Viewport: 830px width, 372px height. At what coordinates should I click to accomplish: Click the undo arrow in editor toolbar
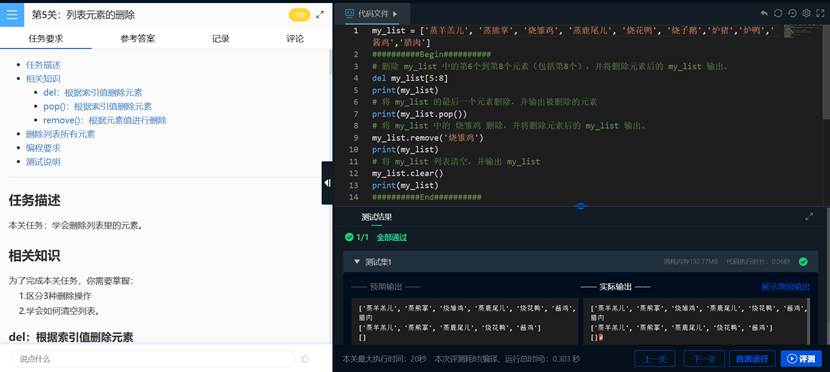[764, 13]
